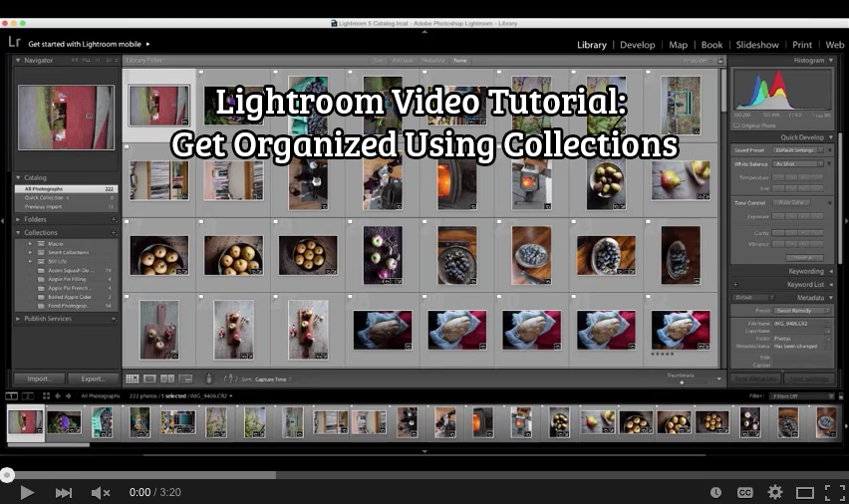Switch to Survey view icon
Viewport: 849px width, 504px height.
click(x=185, y=378)
